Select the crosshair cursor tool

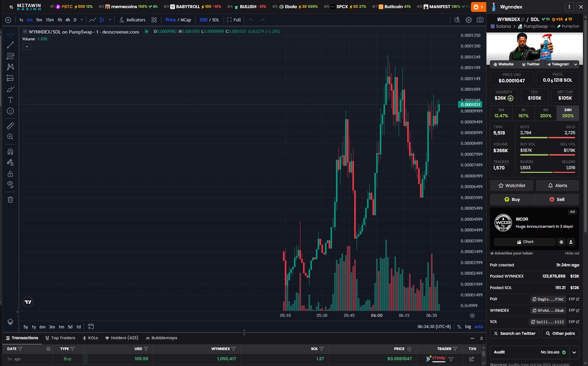[x=10, y=33]
